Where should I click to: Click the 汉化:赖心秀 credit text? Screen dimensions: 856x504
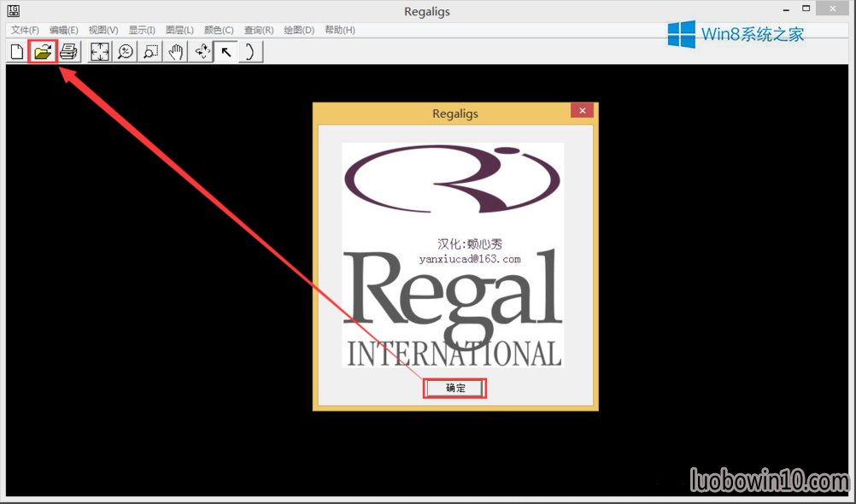tap(470, 244)
